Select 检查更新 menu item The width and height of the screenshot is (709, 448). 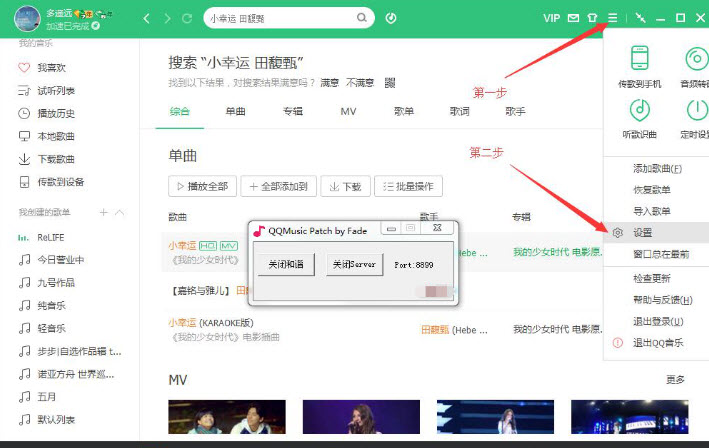[652, 278]
